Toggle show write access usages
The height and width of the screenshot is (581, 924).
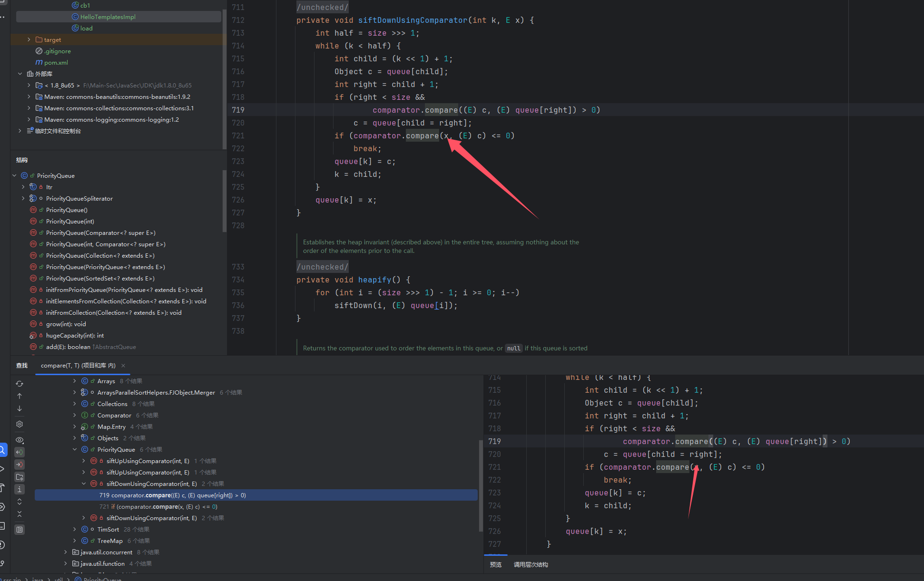20,465
